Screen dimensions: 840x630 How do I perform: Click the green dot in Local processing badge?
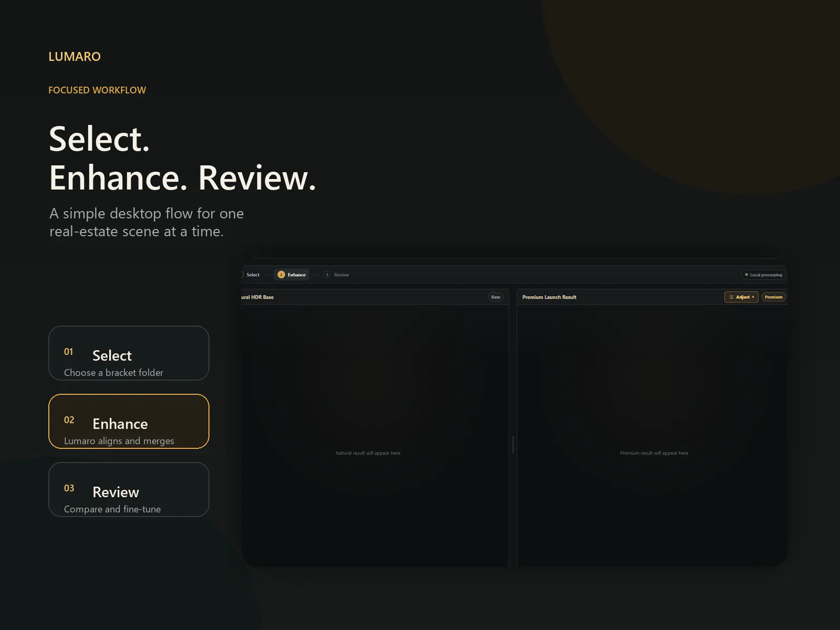pos(747,275)
